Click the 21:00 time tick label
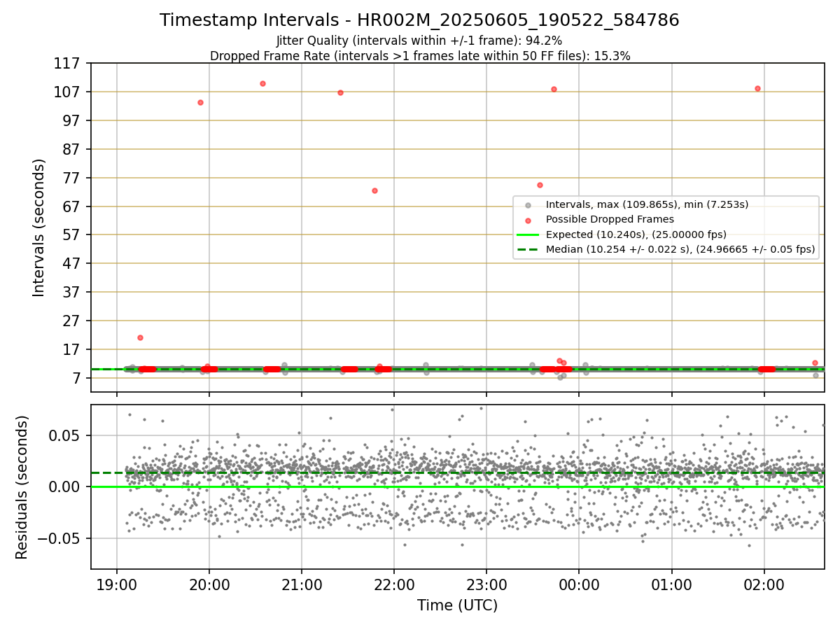The width and height of the screenshot is (840, 630). point(302,584)
